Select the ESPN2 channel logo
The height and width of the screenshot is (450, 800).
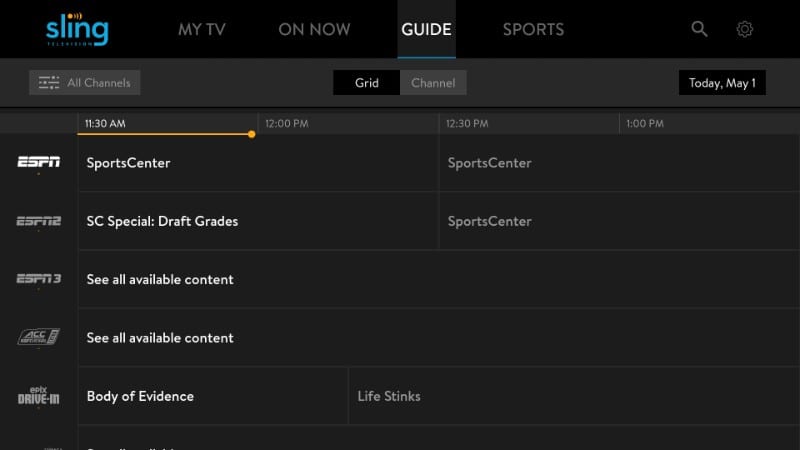tap(39, 221)
